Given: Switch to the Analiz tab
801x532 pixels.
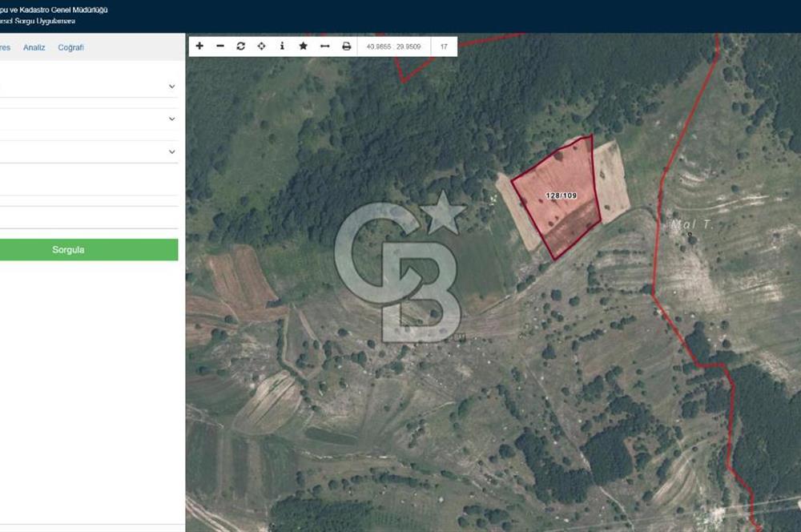Looking at the screenshot, I should click(x=34, y=47).
